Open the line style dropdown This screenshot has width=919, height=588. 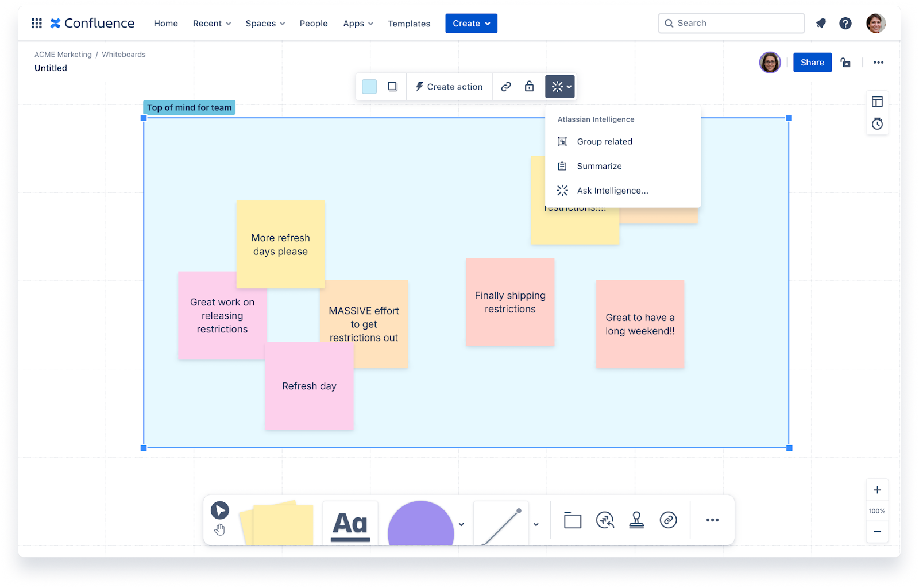click(536, 524)
